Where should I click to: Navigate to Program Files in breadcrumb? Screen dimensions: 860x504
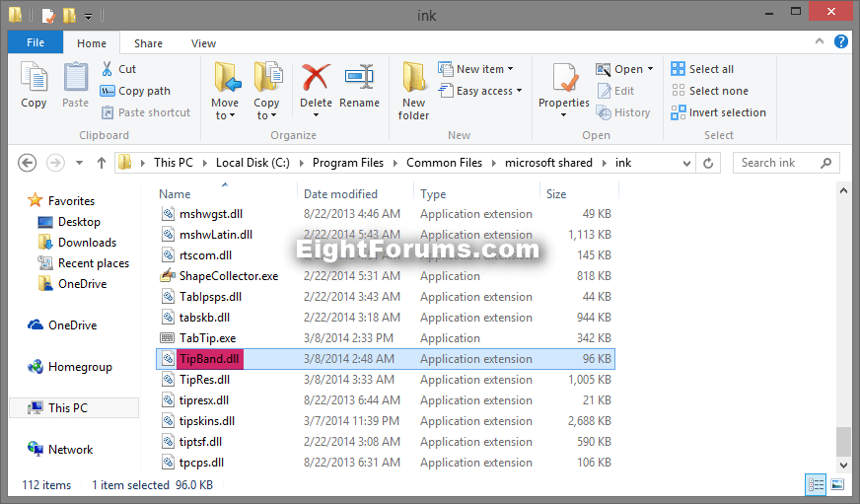coord(348,163)
